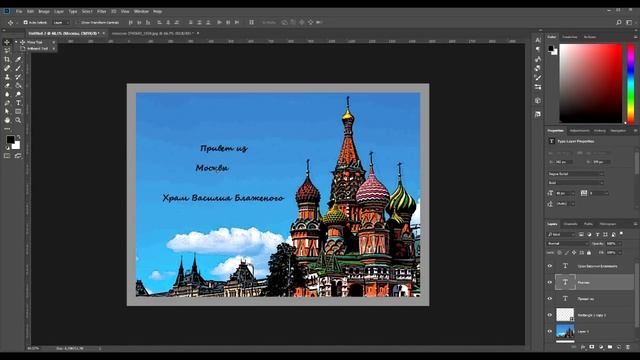Toggle the layer filtering on/off switch
The width and height of the screenshot is (640, 360).
tap(621, 234)
